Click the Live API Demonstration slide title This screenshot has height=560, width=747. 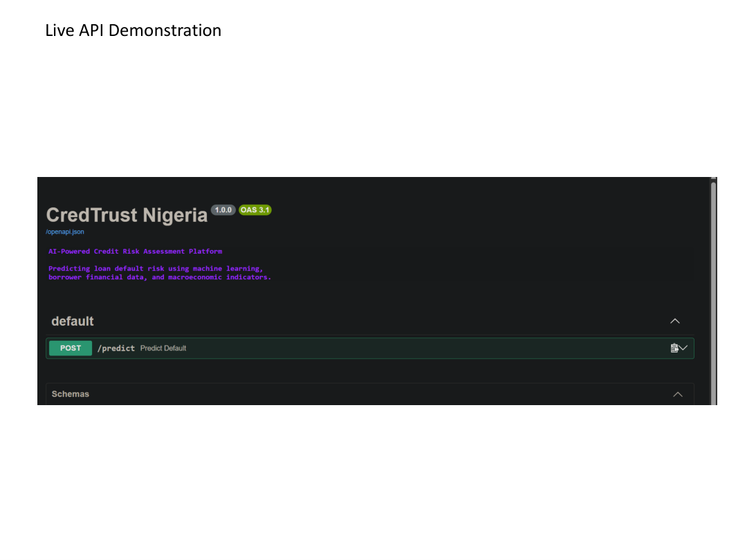tap(133, 30)
